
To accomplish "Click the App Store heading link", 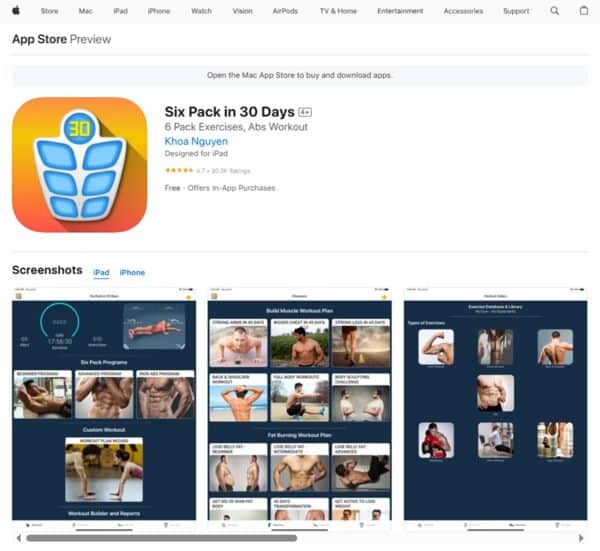I will coord(39,39).
